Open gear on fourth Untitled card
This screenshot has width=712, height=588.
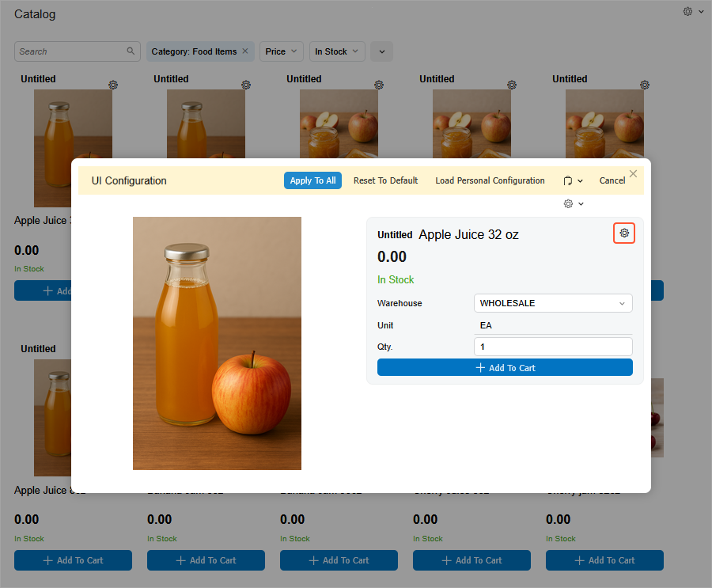512,85
